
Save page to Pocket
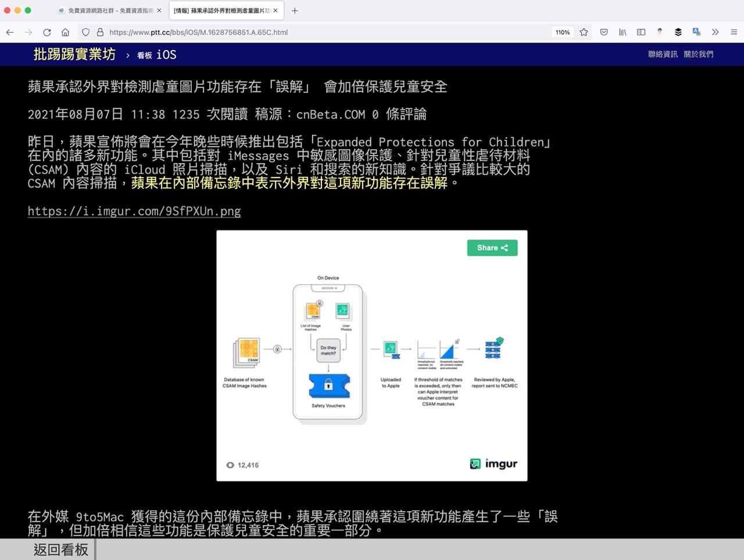(604, 33)
